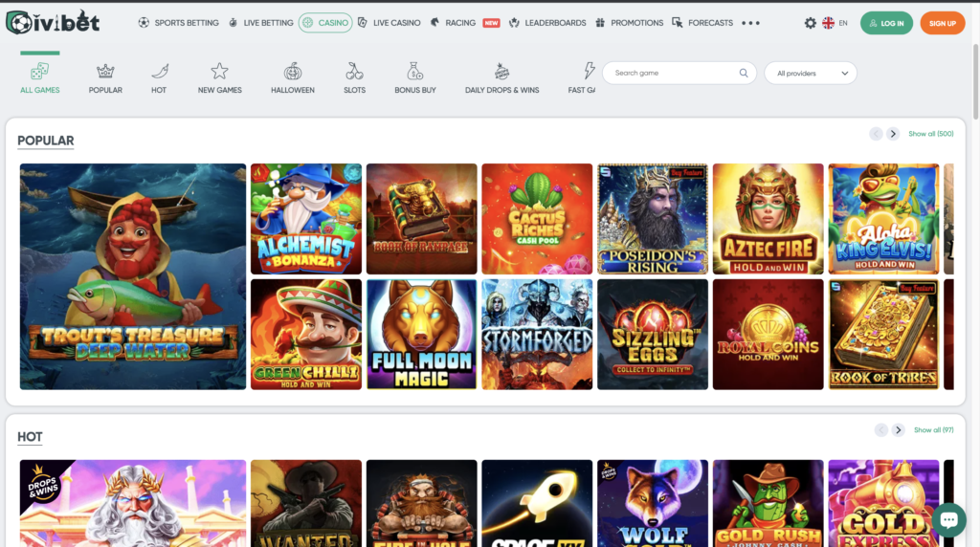Click the search magnifier icon
The height and width of the screenshot is (547, 980).
pyautogui.click(x=743, y=73)
